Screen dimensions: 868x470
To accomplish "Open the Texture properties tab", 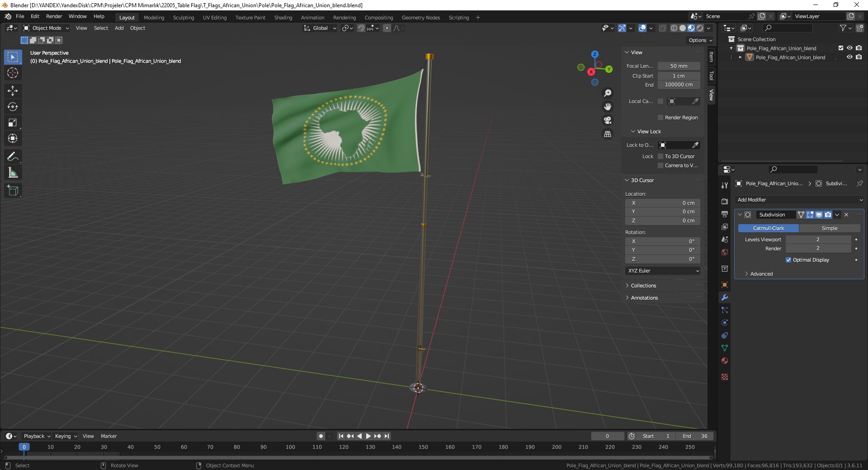I will tap(725, 377).
